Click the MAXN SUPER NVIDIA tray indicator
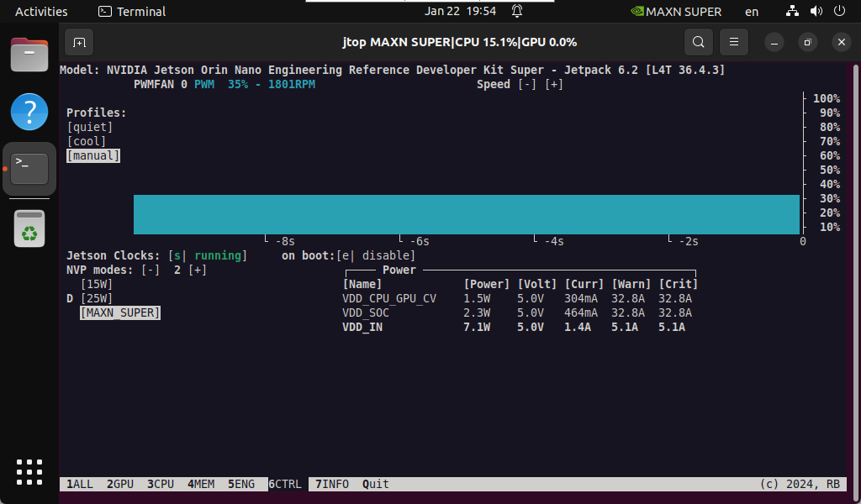The image size is (861, 504). coord(676,12)
